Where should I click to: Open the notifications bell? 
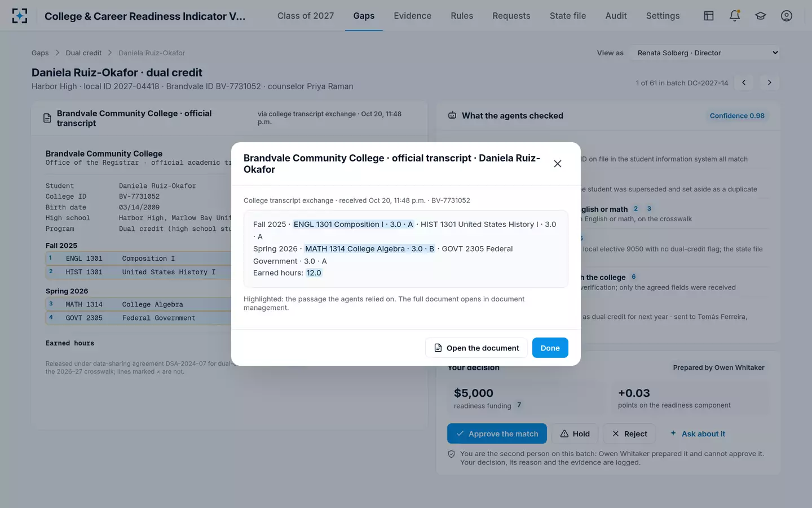tap(735, 16)
